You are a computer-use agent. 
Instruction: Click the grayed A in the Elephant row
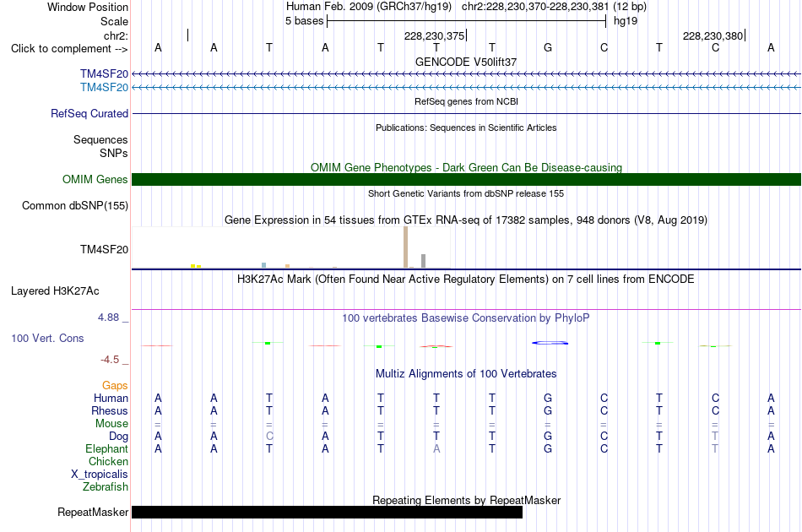[436, 449]
